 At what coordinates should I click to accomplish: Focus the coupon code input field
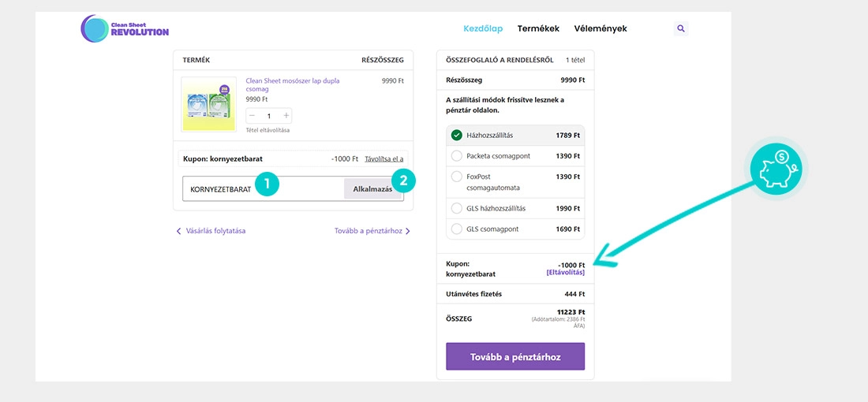pyautogui.click(x=264, y=188)
